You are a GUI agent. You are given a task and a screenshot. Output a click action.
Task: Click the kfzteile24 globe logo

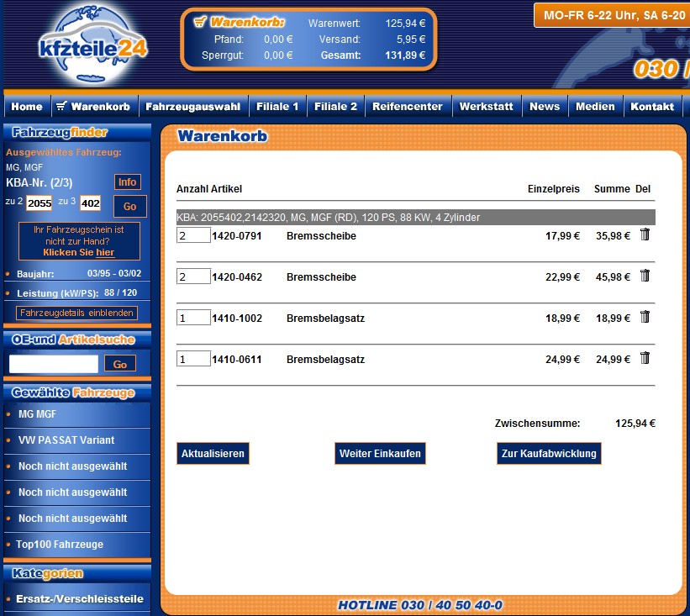pos(92,42)
